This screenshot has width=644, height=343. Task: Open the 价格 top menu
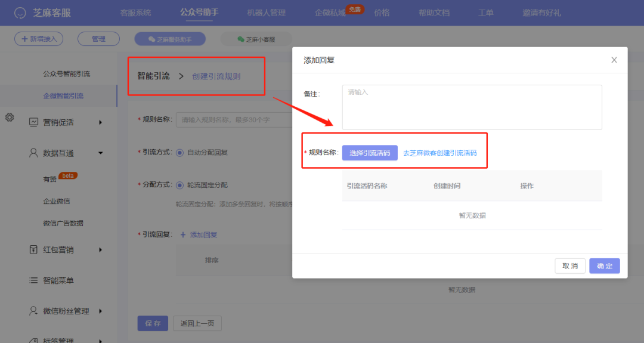[382, 13]
